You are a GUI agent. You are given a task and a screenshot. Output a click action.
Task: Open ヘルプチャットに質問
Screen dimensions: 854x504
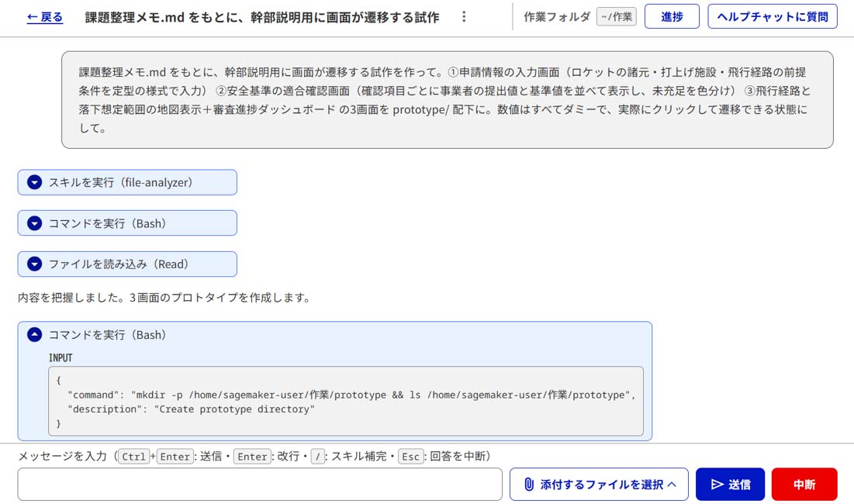772,17
